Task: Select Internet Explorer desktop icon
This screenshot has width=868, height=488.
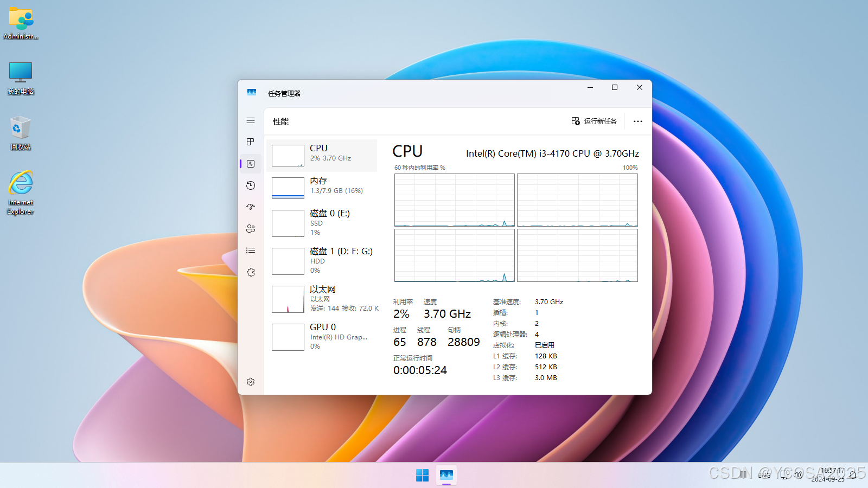Action: pyautogui.click(x=21, y=193)
